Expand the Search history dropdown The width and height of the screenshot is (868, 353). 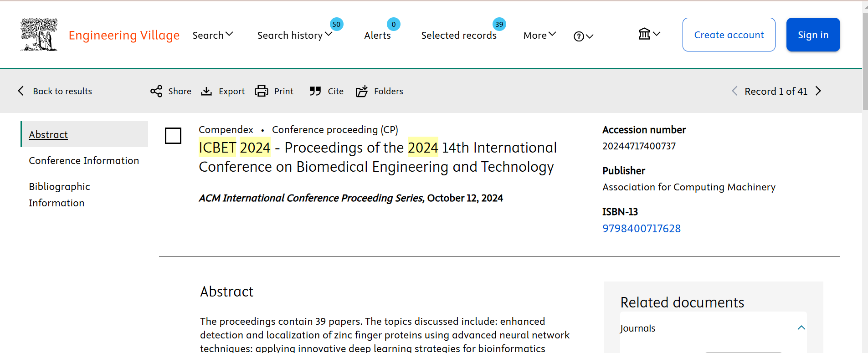point(329,34)
